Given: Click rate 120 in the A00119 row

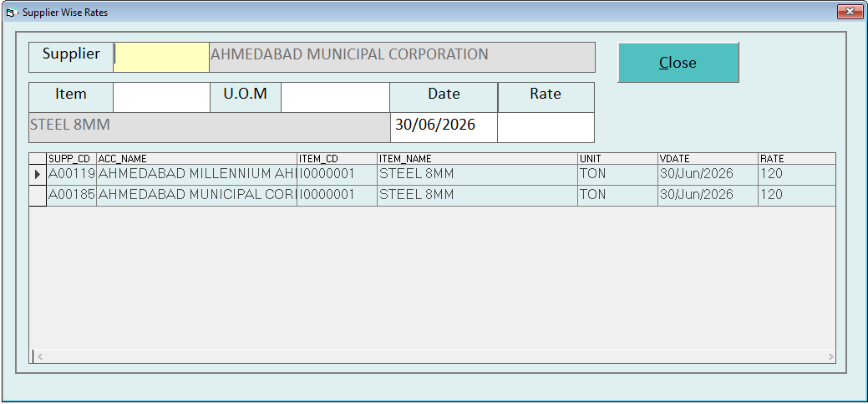Looking at the screenshot, I should point(797,175).
